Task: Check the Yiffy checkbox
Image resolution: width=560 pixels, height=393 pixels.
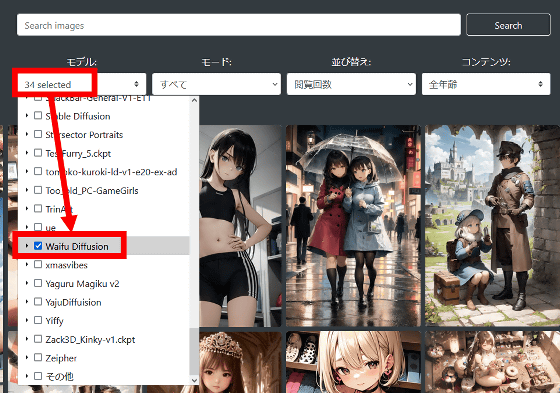Action: pos(38,320)
